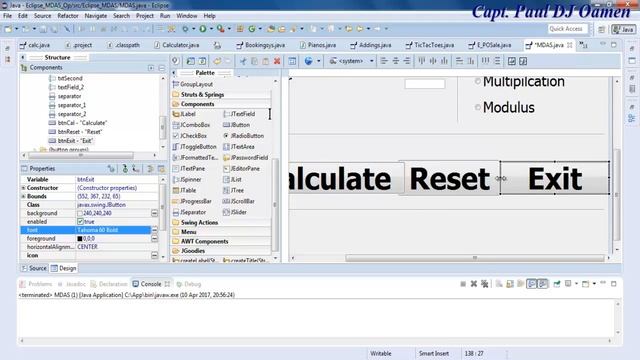The image size is (640, 360).
Task: Click the Quick Access search field
Action: tap(567, 29)
